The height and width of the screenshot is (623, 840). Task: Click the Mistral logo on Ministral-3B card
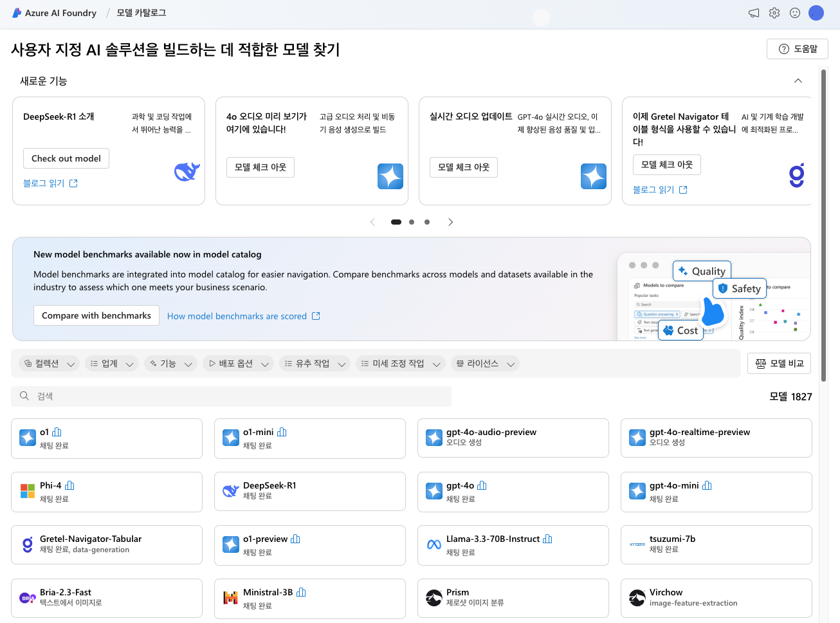coord(231,598)
